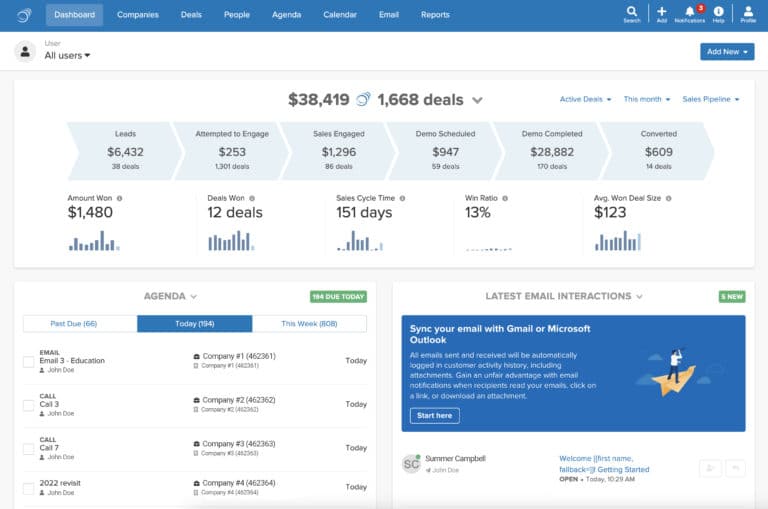
Task: Open the Notifications bell icon
Action: pyautogui.click(x=689, y=12)
